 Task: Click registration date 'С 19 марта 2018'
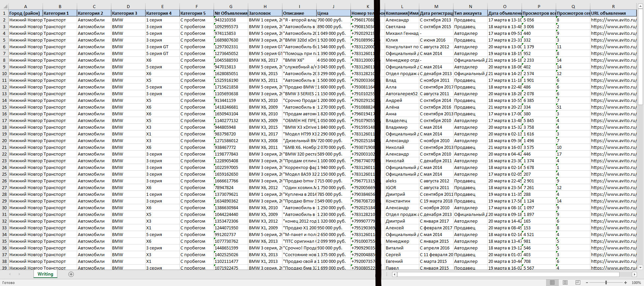coord(436,201)
